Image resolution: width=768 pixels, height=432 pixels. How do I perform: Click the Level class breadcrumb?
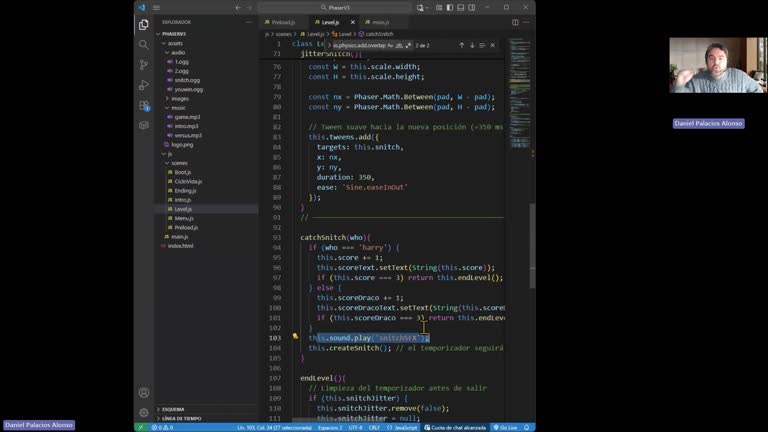coord(342,34)
